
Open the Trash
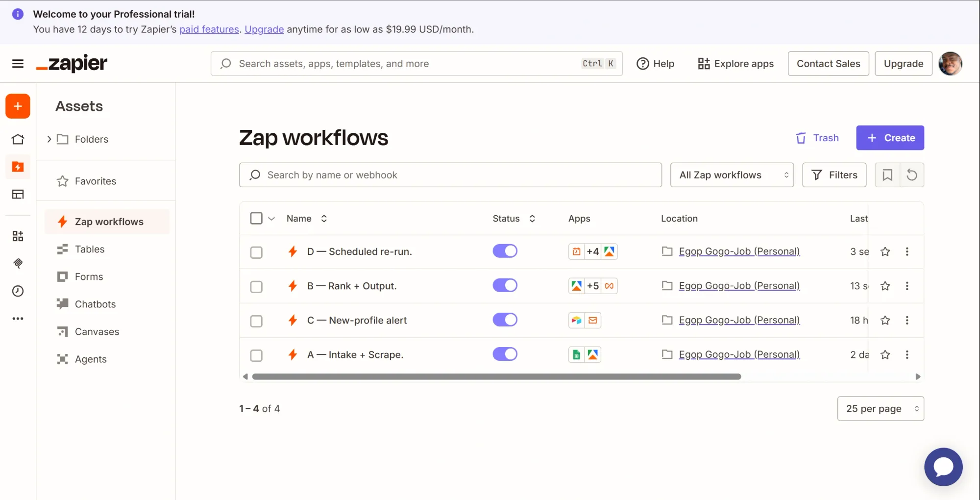tap(817, 138)
